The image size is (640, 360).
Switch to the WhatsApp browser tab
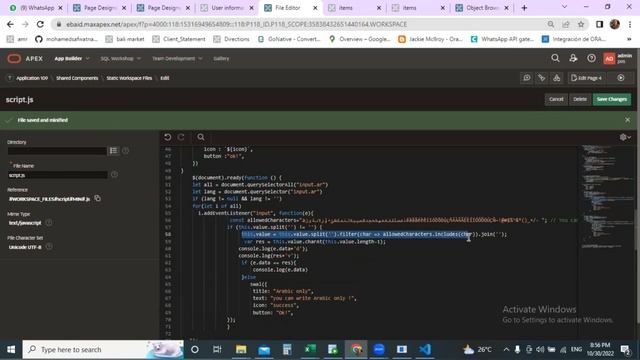(37, 8)
